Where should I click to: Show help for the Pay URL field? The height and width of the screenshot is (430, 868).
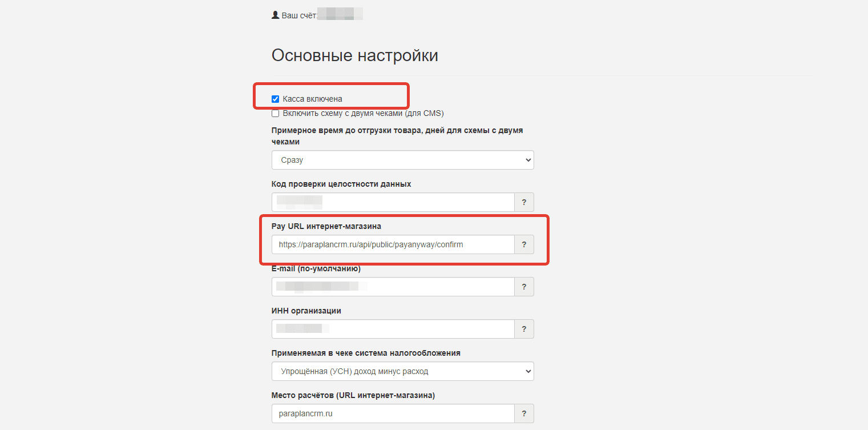[524, 244]
